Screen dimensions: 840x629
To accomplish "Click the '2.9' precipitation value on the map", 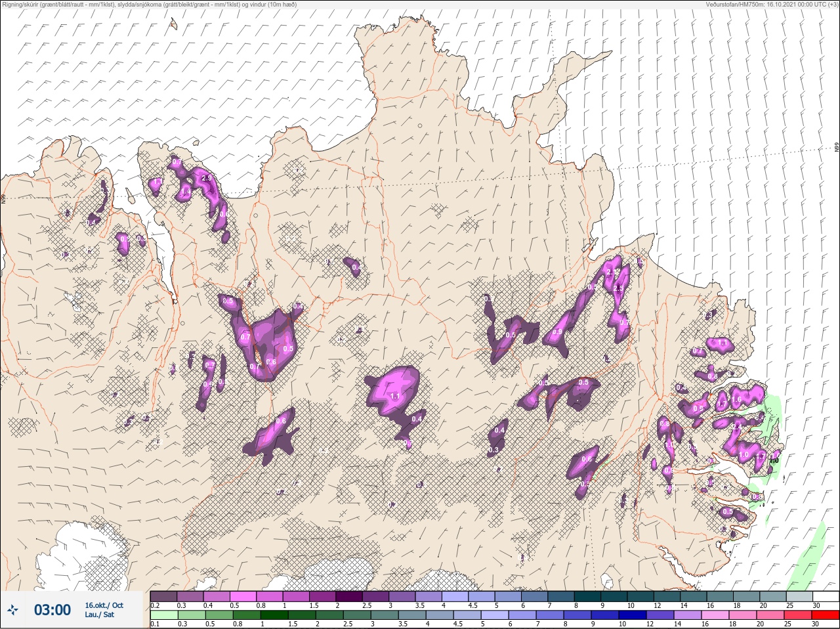I will [206, 179].
